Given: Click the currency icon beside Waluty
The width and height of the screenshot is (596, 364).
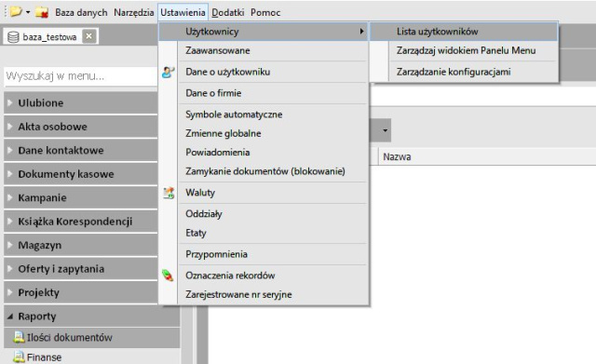Looking at the screenshot, I should pos(169,193).
